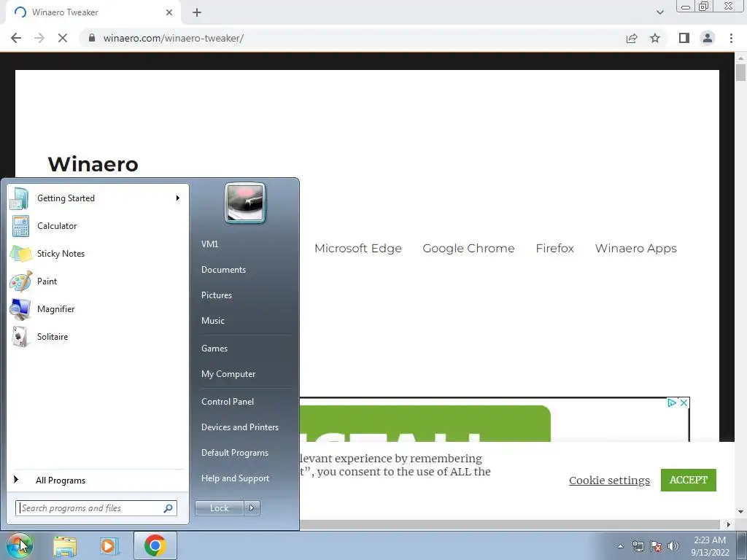Click the Windows Start orb
Viewport: 747px width, 560px height.
(20, 545)
